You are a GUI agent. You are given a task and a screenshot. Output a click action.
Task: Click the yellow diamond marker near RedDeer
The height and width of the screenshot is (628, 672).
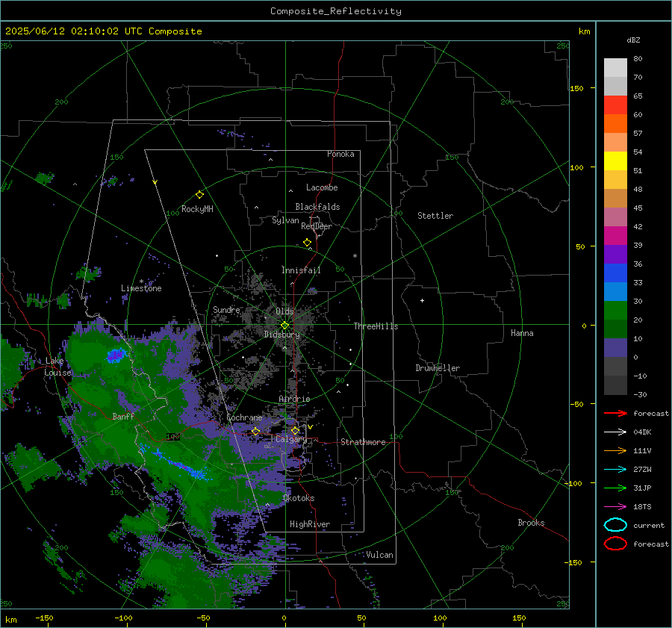(308, 243)
